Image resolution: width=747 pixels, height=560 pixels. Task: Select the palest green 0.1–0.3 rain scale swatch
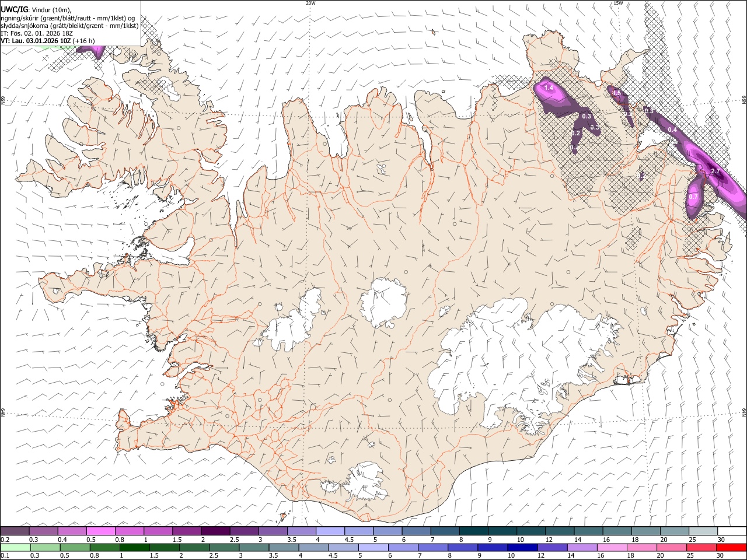(x=15, y=547)
